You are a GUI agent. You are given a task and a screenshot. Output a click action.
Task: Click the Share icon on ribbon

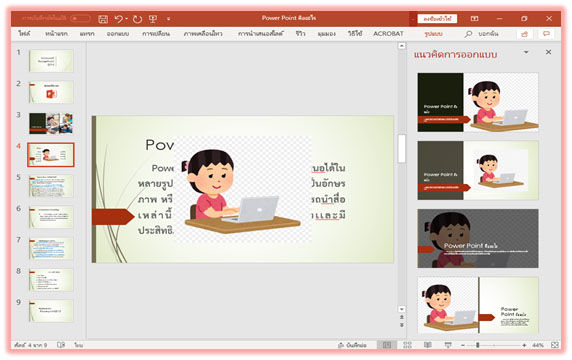pyautogui.click(x=525, y=34)
